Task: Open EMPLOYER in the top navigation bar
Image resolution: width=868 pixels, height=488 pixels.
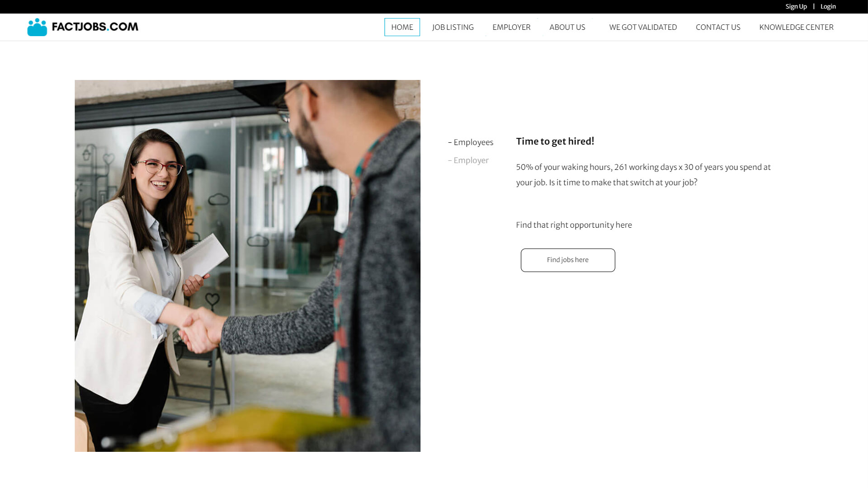Action: [x=511, y=27]
